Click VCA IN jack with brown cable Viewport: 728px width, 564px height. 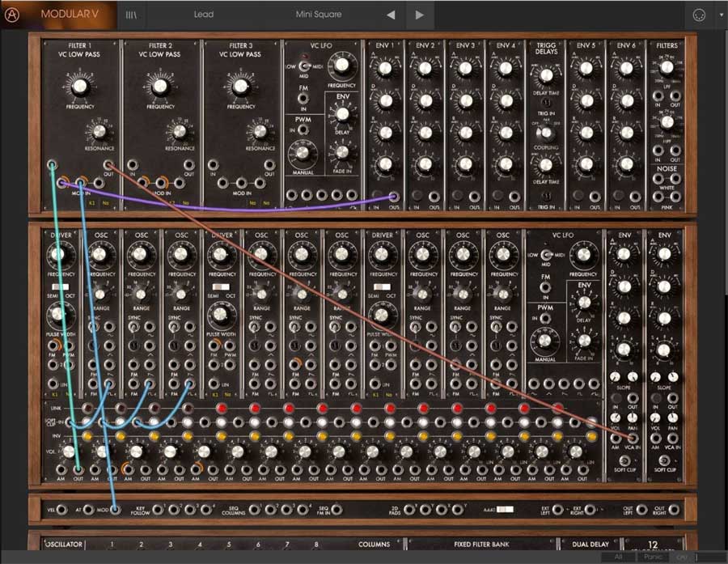[633, 438]
